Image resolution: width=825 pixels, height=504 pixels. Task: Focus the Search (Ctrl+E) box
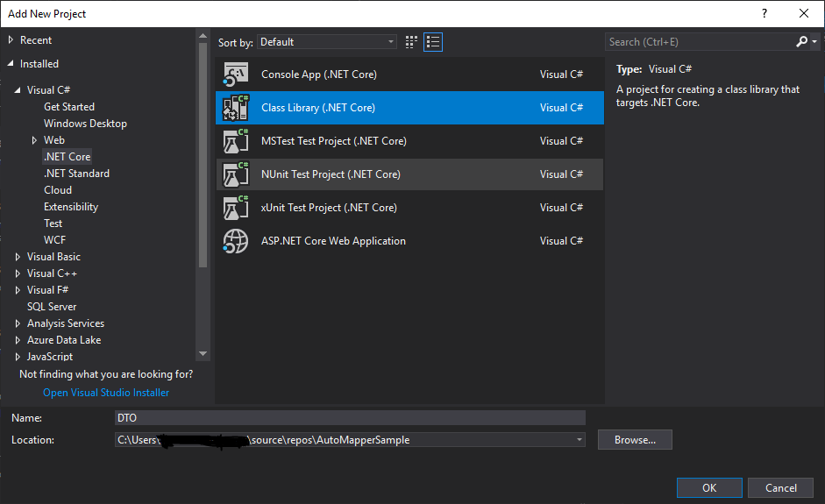pyautogui.click(x=700, y=41)
